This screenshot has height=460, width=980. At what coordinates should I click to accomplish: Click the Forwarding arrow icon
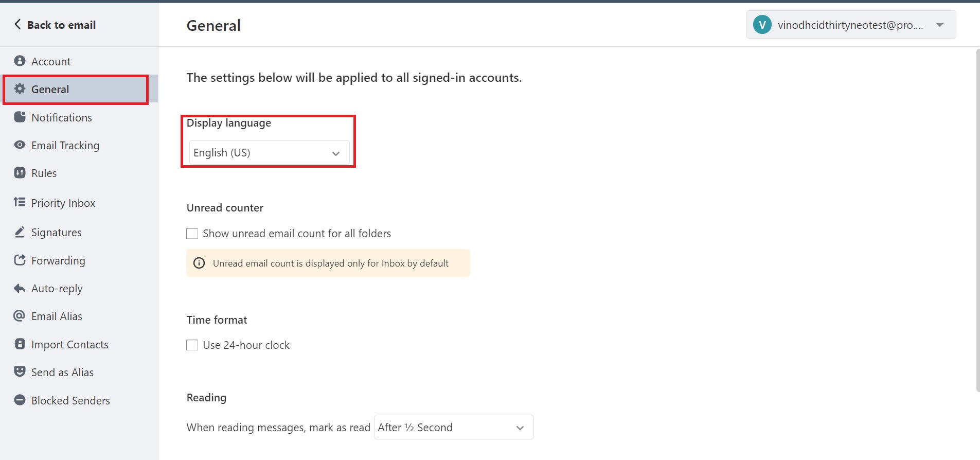tap(20, 260)
